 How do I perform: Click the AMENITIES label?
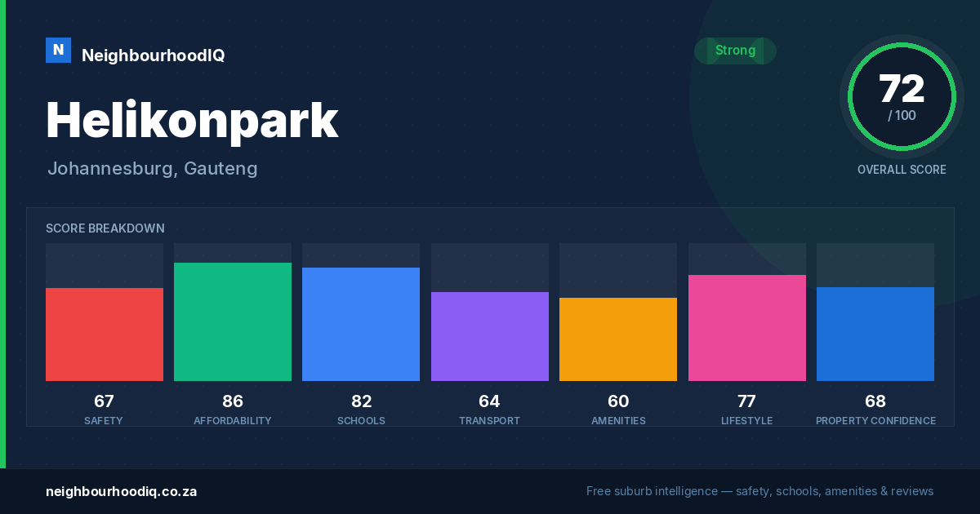pyautogui.click(x=618, y=421)
